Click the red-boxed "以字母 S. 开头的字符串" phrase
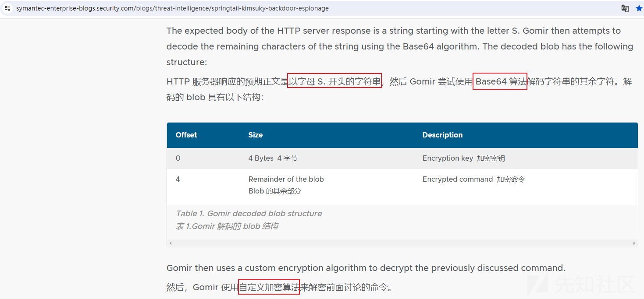 coord(334,81)
